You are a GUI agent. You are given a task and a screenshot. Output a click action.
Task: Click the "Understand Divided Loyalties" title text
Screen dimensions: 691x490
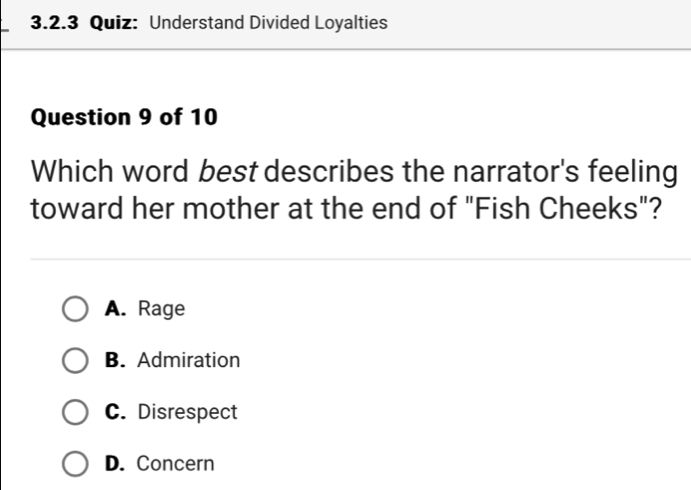click(267, 21)
